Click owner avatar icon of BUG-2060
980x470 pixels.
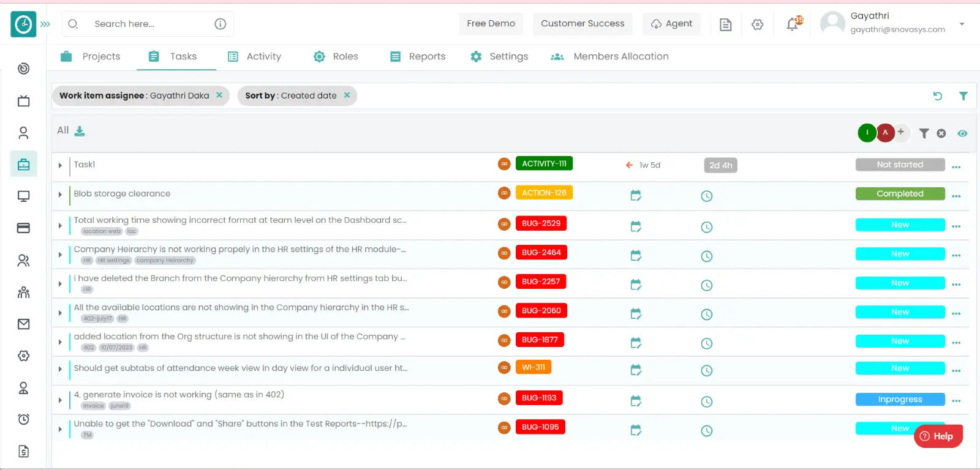pos(504,311)
